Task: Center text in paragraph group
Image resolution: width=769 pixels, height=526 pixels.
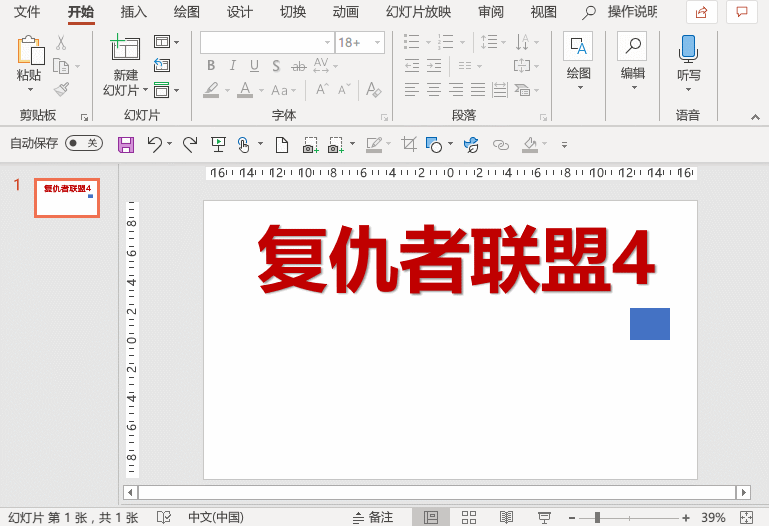Action: (434, 90)
